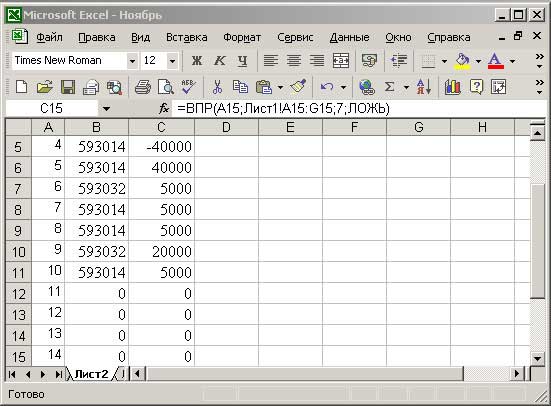This screenshot has width=551, height=406.
Task: Toggle bold formatting with Ж button
Action: [197, 61]
